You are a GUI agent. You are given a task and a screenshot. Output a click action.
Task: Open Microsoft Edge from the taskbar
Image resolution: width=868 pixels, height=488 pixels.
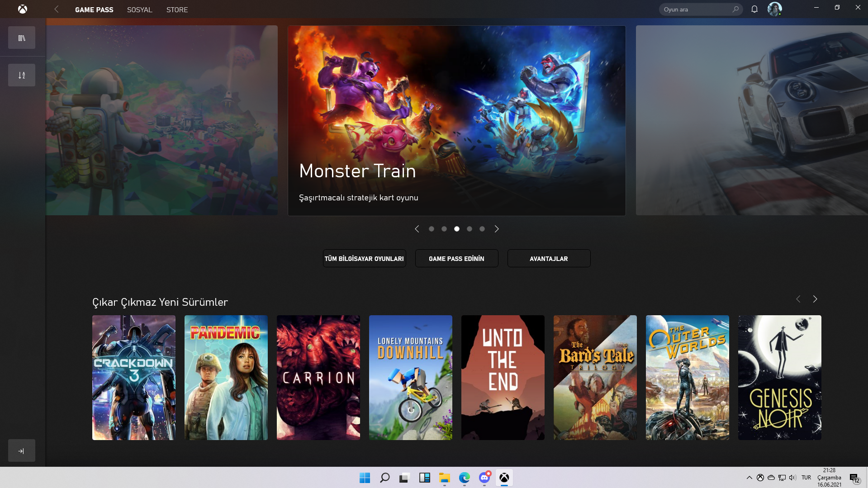pos(465,478)
